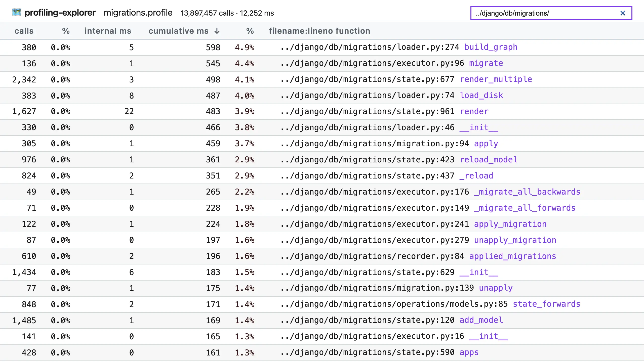
Task: Clear the search filter with X icon
Action: tap(623, 13)
